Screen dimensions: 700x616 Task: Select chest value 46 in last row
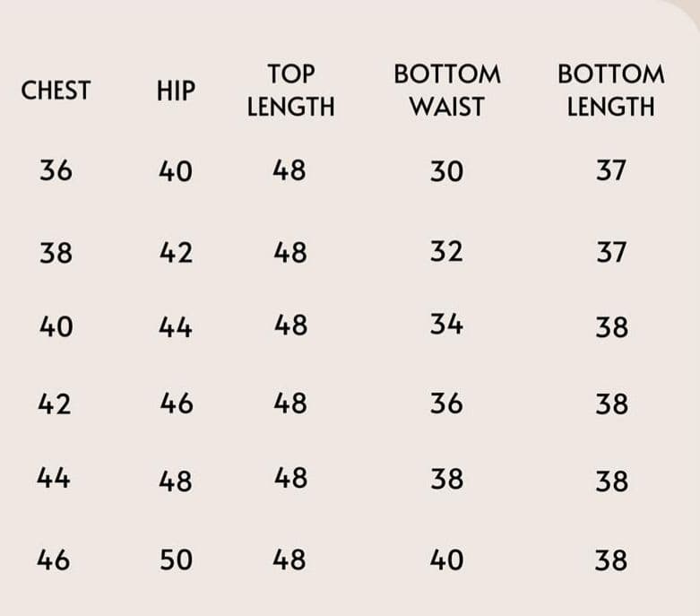pos(54,560)
